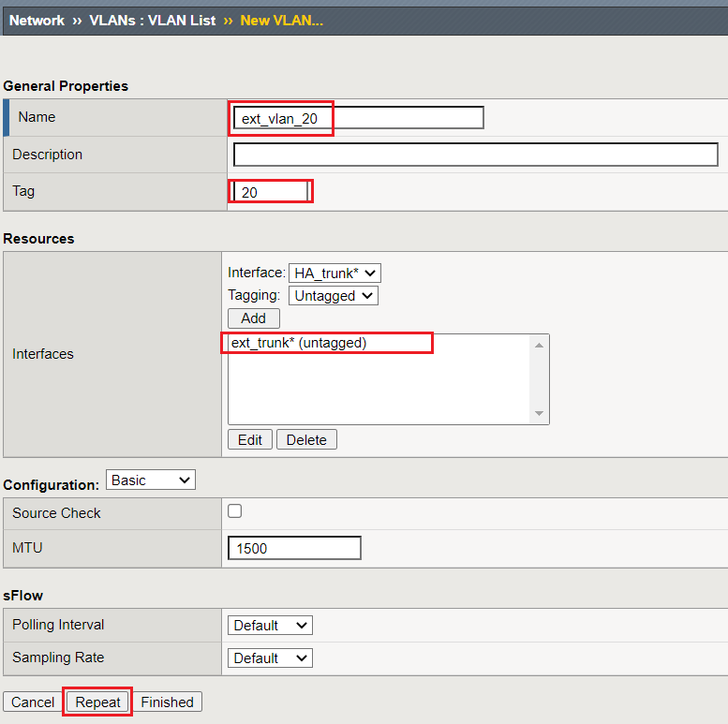Open the Interface dropdown showing HA_trunk*
Screen dimensions: 728x724
[334, 273]
